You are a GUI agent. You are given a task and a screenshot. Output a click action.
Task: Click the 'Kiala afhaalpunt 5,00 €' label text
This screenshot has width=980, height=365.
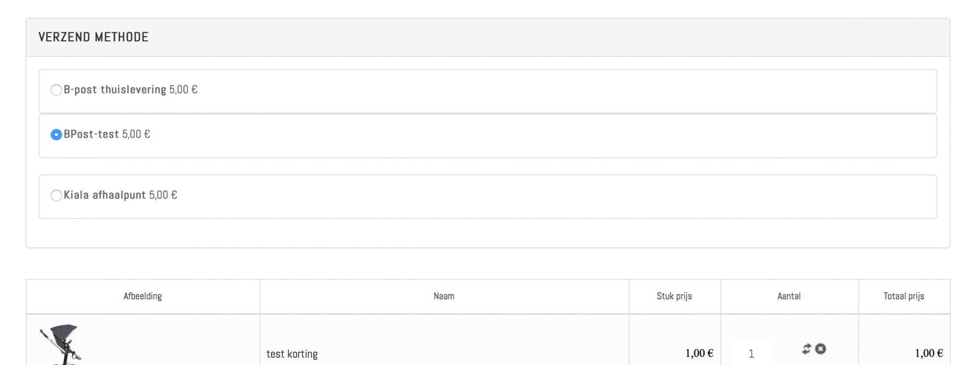(120, 195)
